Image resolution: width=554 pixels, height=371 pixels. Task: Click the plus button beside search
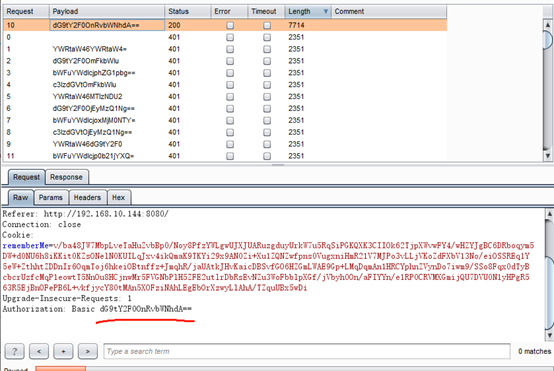tap(63, 351)
